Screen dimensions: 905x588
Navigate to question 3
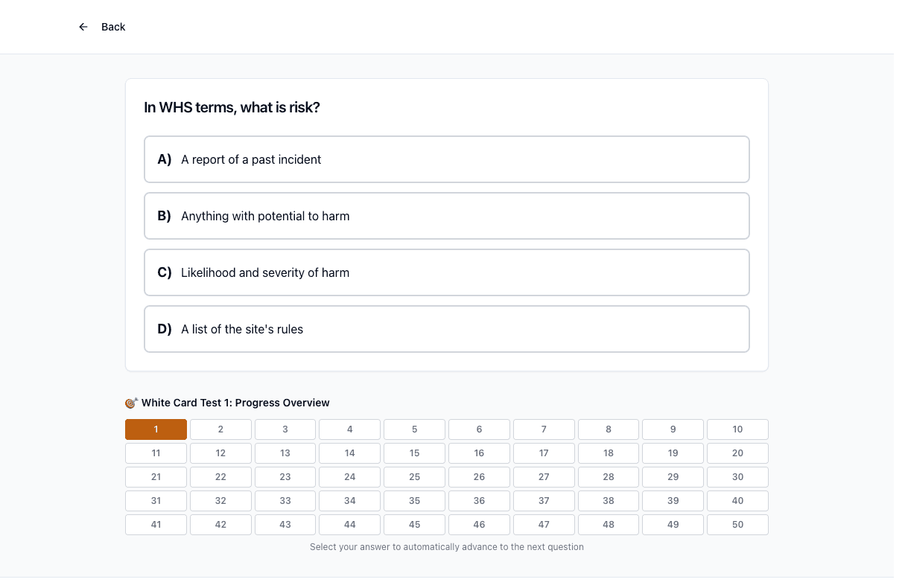click(x=285, y=429)
